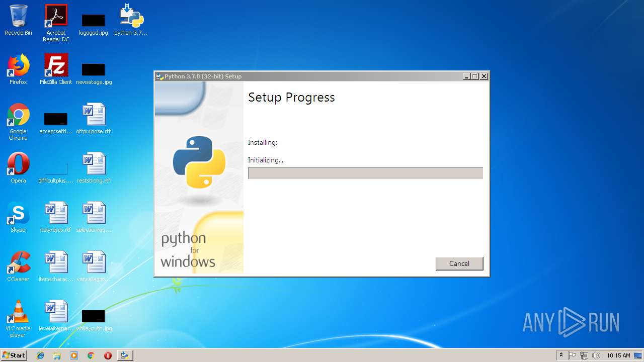Open the volume speaker tray icon
Image resolution: width=644 pixels, height=362 pixels.
596,355
